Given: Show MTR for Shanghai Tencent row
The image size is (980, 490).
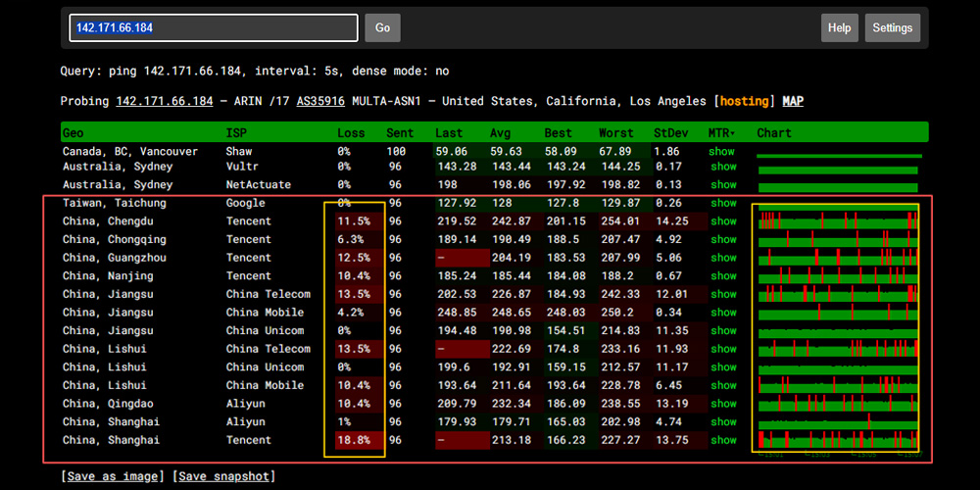Looking at the screenshot, I should (722, 440).
